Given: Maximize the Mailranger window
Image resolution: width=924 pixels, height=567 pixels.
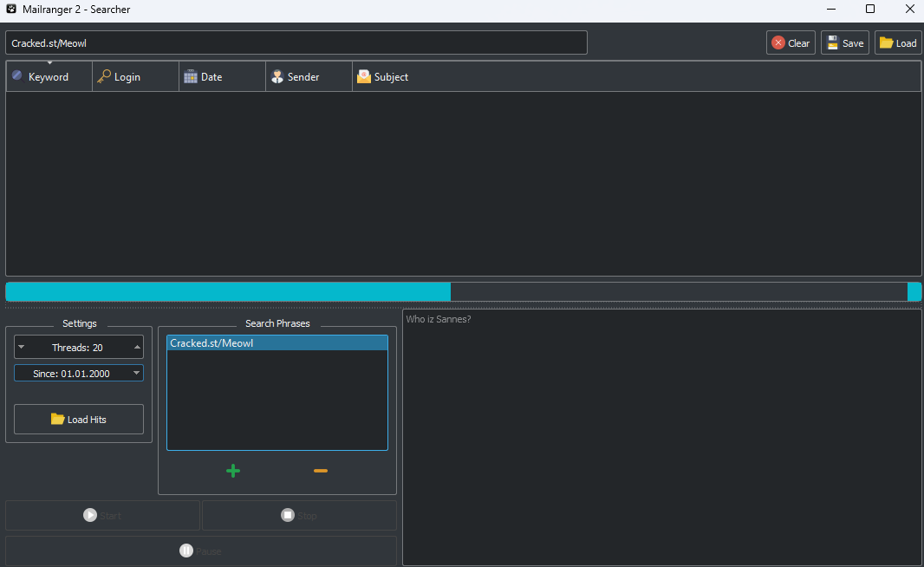Looking at the screenshot, I should (x=869, y=9).
